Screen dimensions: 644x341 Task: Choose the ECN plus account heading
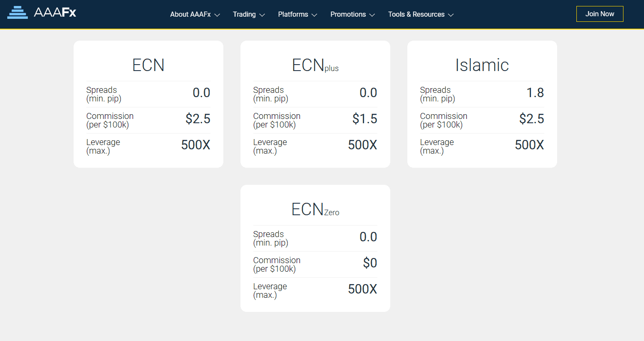tap(315, 65)
